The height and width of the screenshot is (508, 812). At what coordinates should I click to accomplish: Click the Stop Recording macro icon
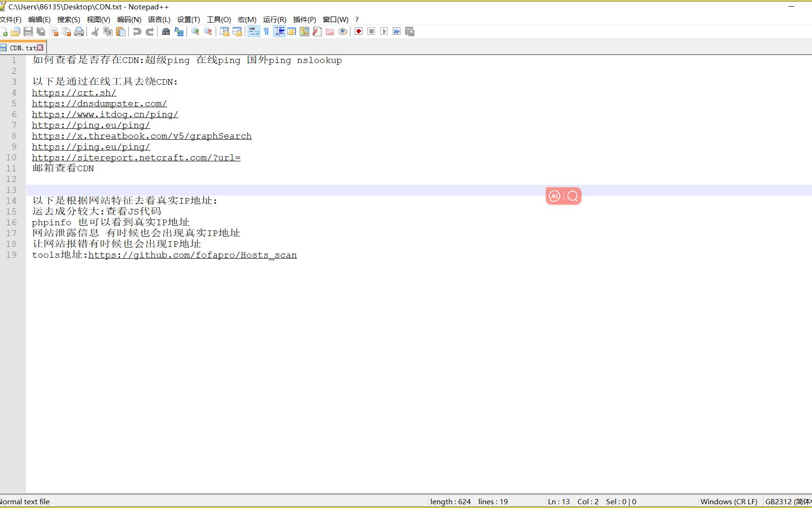click(x=371, y=32)
